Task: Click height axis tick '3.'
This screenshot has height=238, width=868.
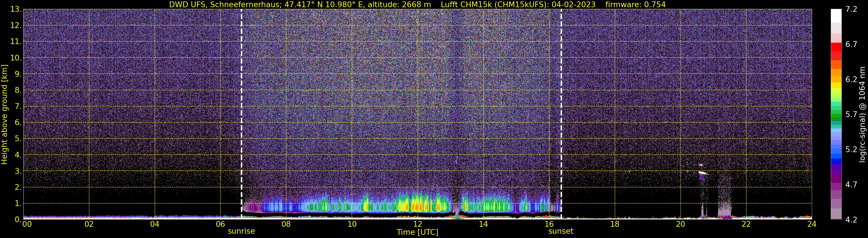Action: [18, 171]
